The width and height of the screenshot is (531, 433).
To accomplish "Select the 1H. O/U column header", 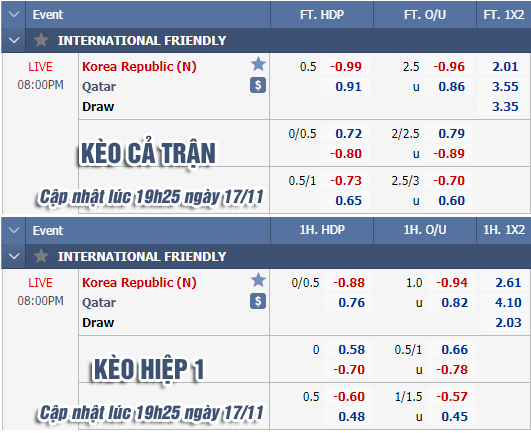I will point(425,230).
